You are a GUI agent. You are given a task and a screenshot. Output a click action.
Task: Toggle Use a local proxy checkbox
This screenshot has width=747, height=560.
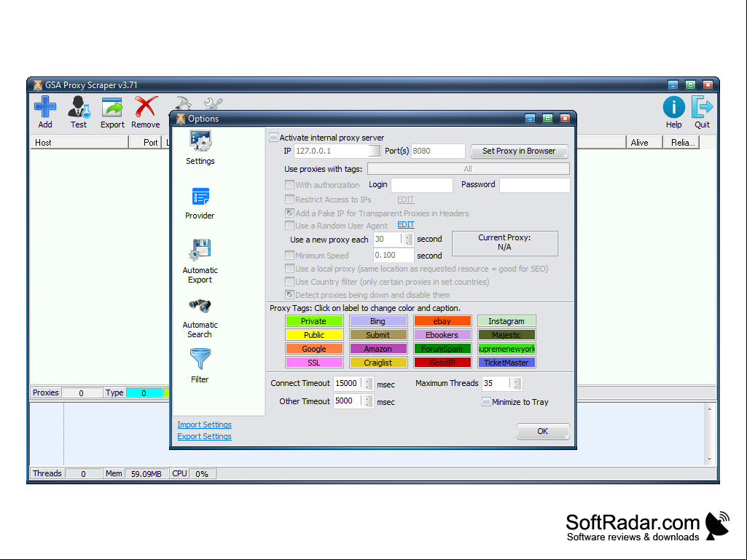pos(289,269)
